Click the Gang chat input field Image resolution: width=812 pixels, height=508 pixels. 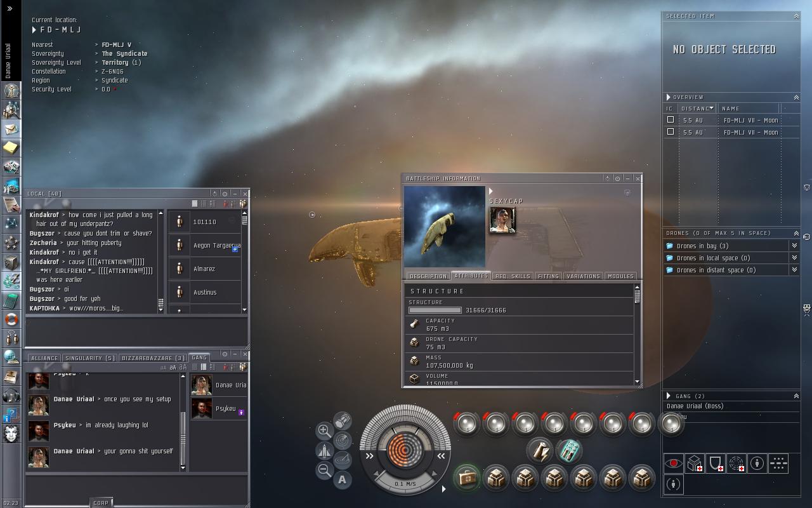coord(136,488)
